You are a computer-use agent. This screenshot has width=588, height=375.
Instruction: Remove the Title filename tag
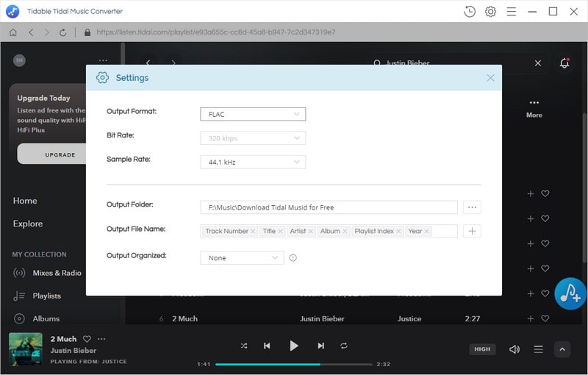point(281,232)
